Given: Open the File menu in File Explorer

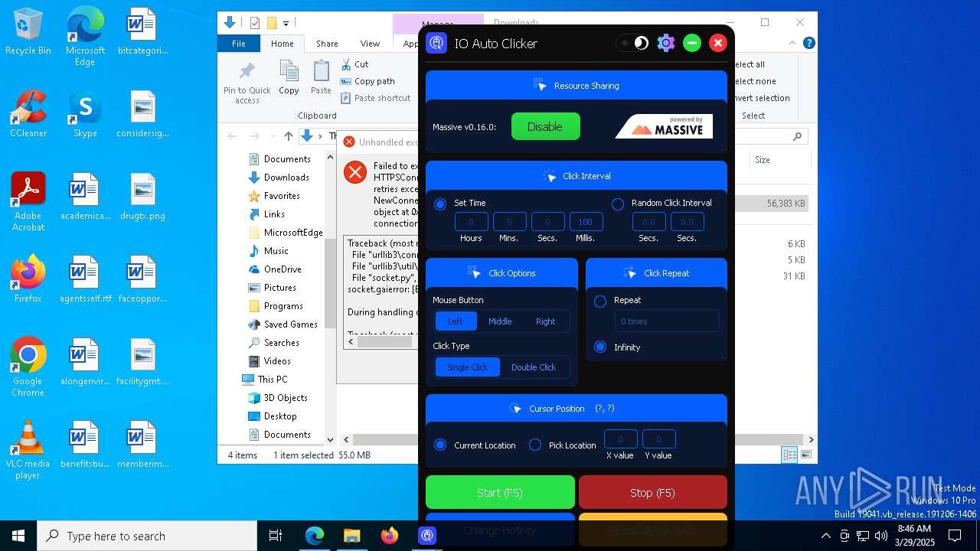Looking at the screenshot, I should (239, 44).
